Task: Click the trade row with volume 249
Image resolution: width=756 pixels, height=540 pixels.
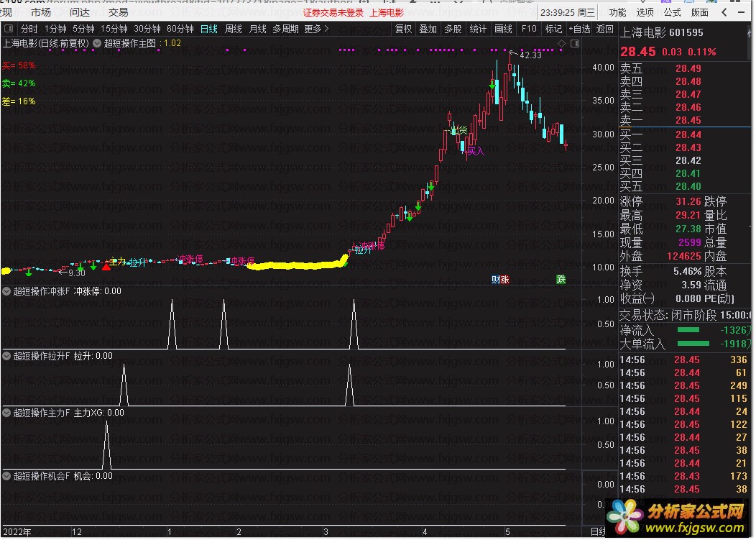Action: (x=683, y=386)
